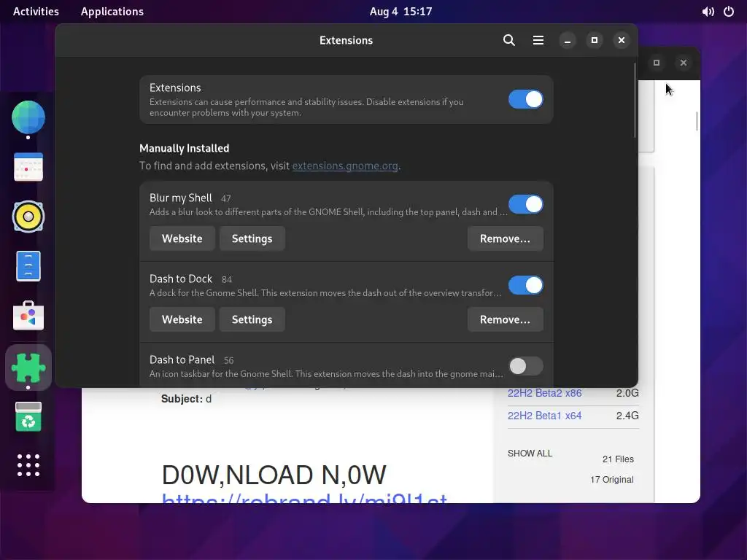Open the music speaker app in dock
The image size is (747, 560).
pos(28,217)
